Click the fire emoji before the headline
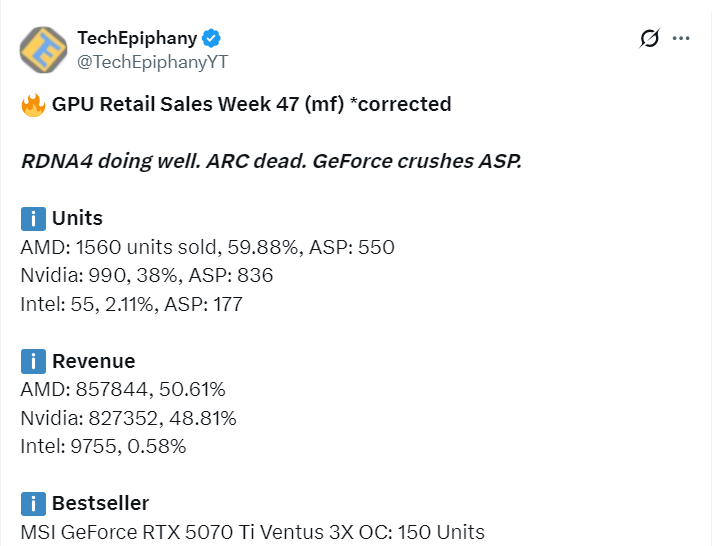714x546 pixels. click(32, 104)
